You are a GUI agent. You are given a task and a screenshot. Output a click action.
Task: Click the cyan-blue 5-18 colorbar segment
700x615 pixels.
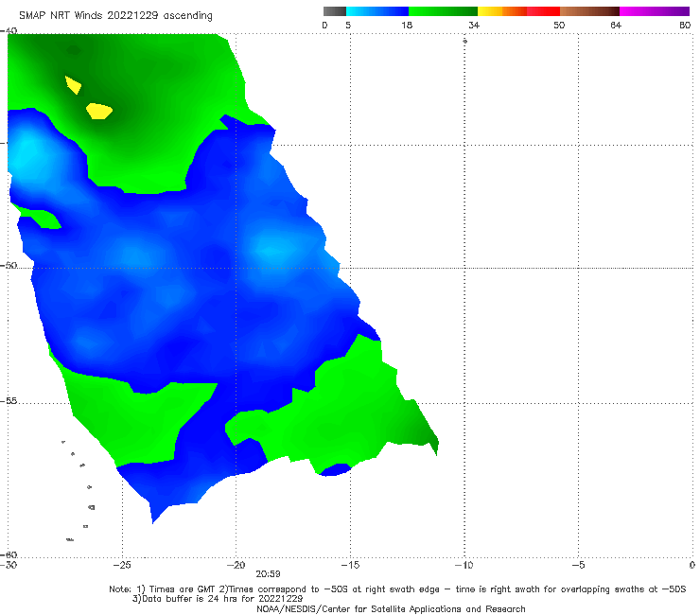coord(377,11)
